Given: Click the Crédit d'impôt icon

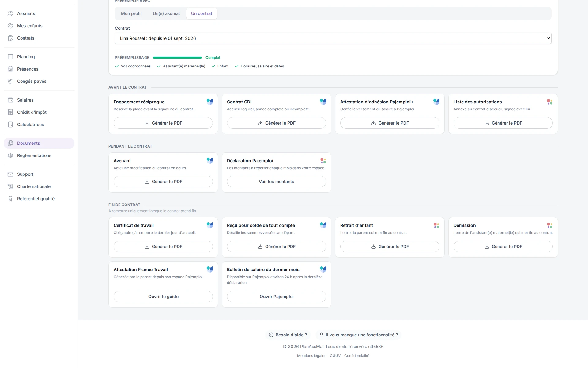Looking at the screenshot, I should pyautogui.click(x=10, y=112).
